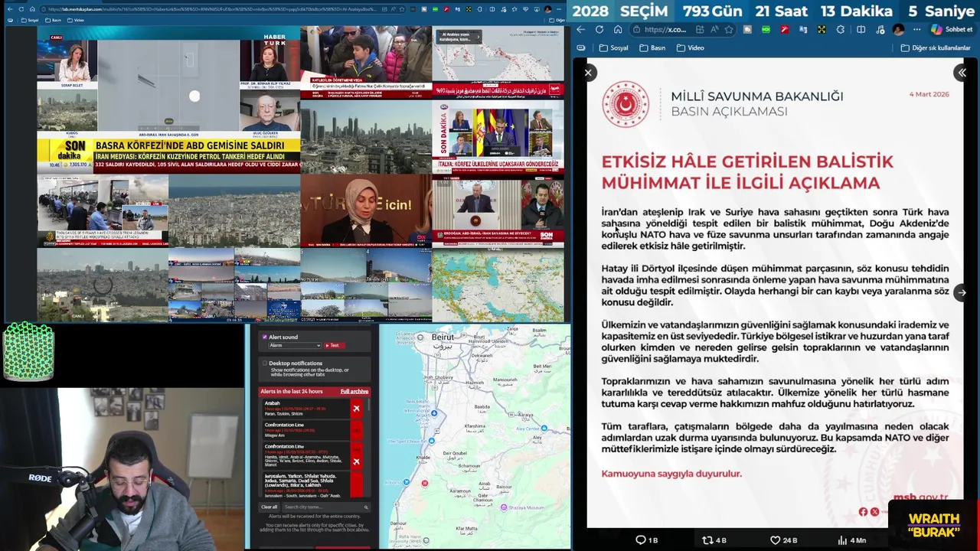Open the Video bookmarks folder in right browser
The height and width of the screenshot is (551, 980).
pyautogui.click(x=690, y=47)
